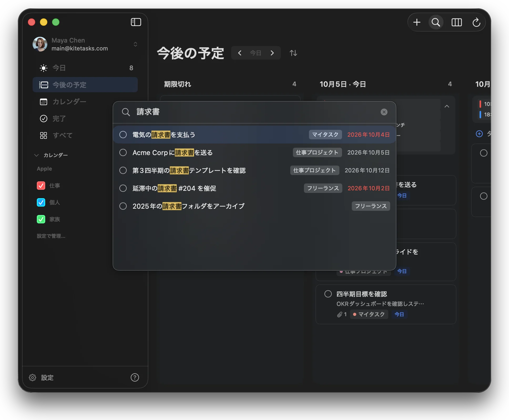Click the magnifier search toolbar icon
The height and width of the screenshot is (420, 509).
(436, 22)
